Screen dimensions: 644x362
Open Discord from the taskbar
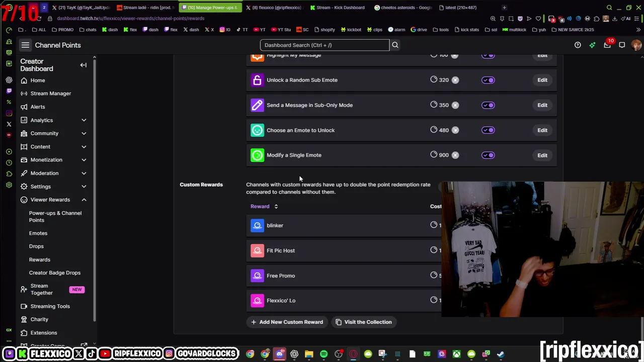click(x=280, y=354)
